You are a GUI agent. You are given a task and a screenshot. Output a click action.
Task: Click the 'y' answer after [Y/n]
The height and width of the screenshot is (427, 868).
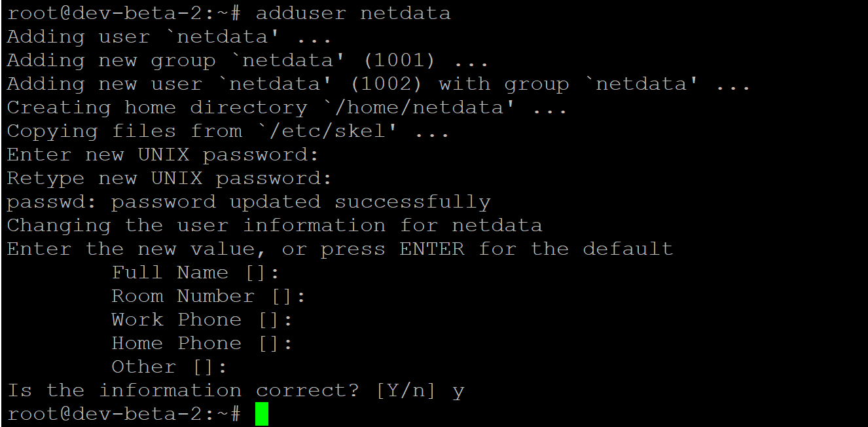click(458, 392)
